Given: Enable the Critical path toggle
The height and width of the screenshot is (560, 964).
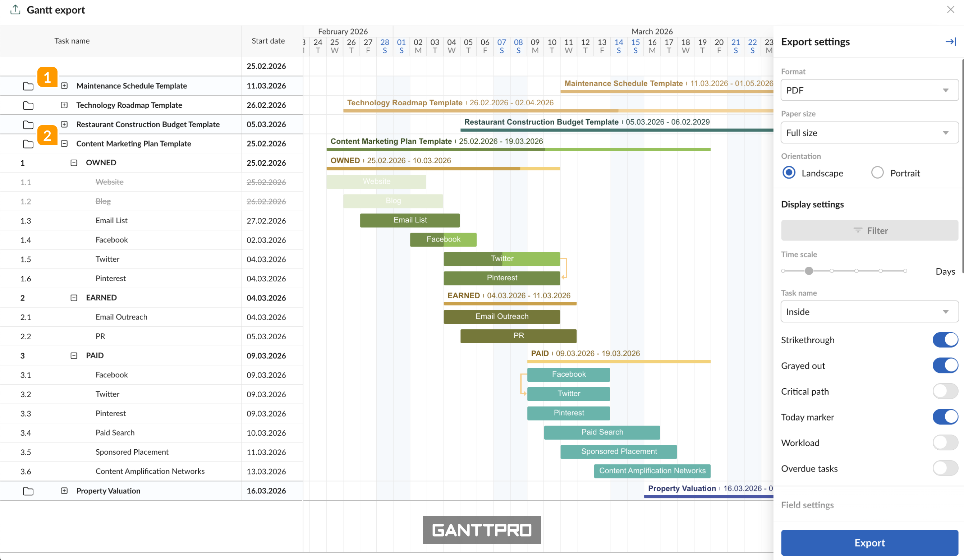Looking at the screenshot, I should tap(945, 391).
